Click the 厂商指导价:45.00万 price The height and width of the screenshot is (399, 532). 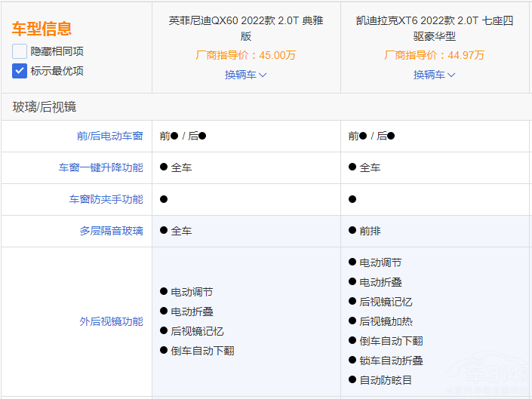[246, 55]
